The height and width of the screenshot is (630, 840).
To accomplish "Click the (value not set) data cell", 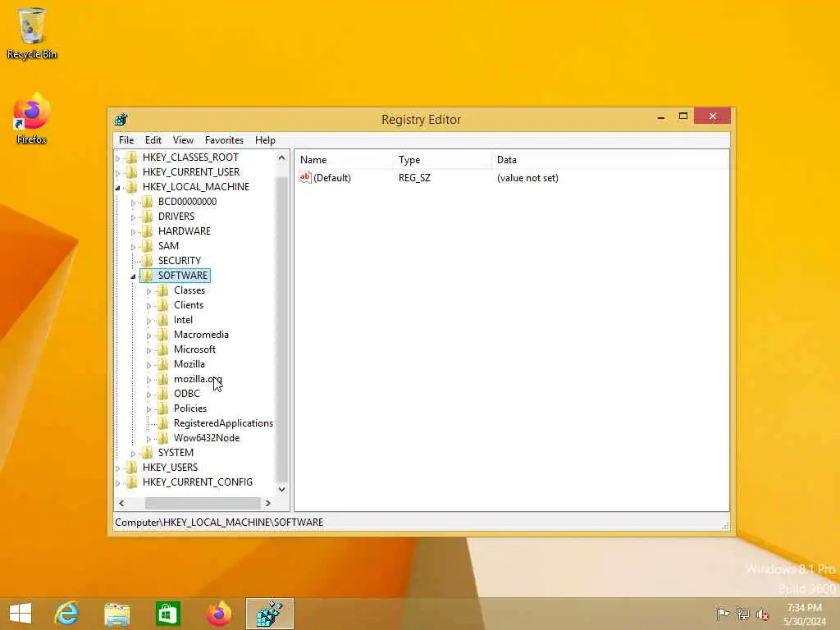I will coord(527,178).
